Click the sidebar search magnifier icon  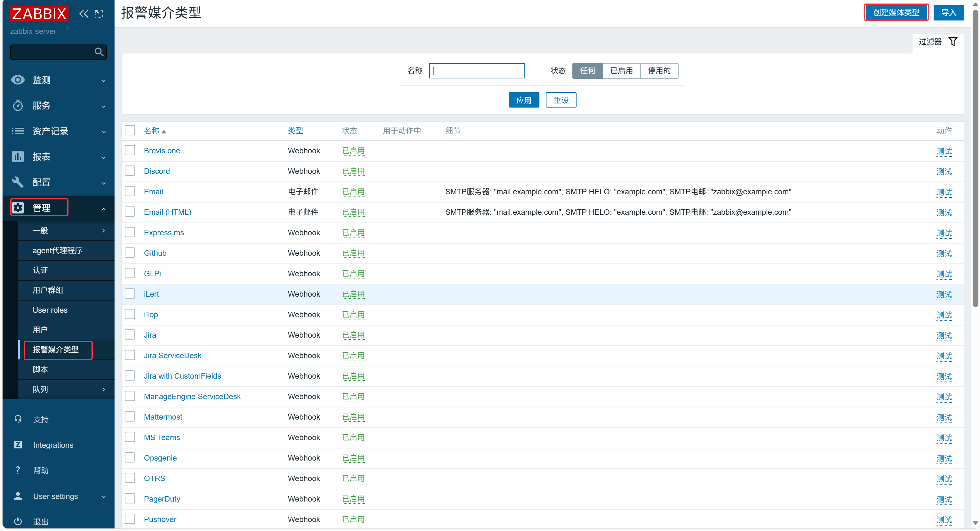[99, 52]
